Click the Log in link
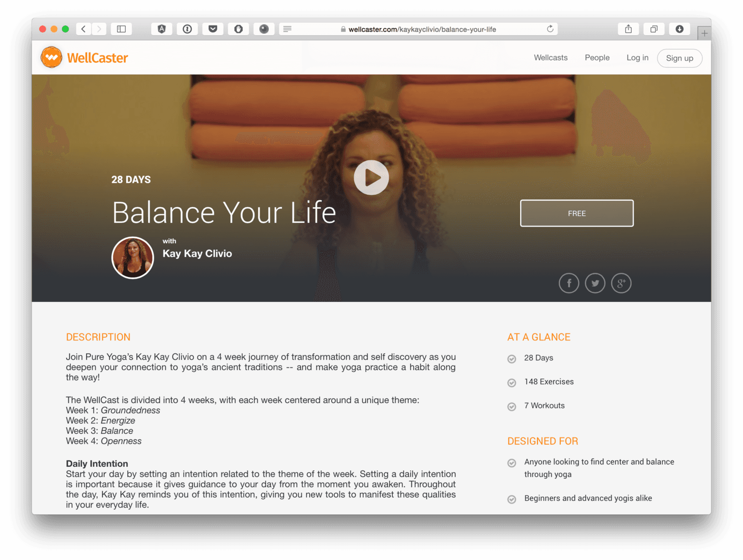743x560 pixels. coord(637,58)
